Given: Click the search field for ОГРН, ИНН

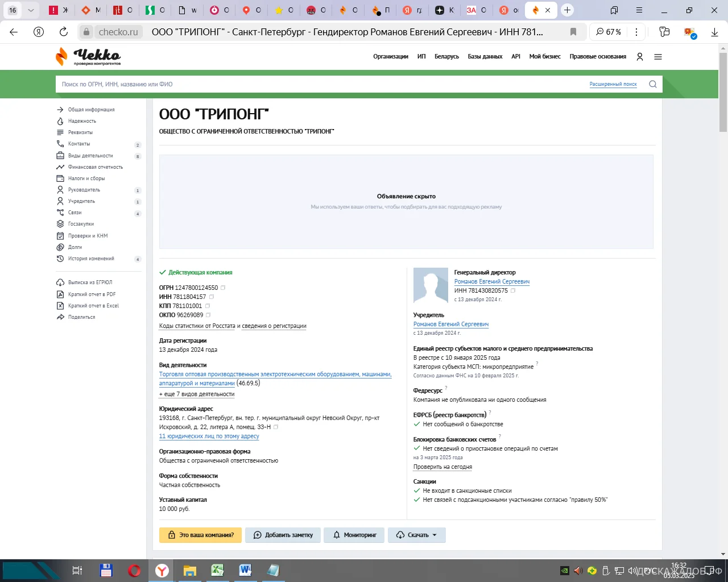Looking at the screenshot, I should tap(321, 84).
